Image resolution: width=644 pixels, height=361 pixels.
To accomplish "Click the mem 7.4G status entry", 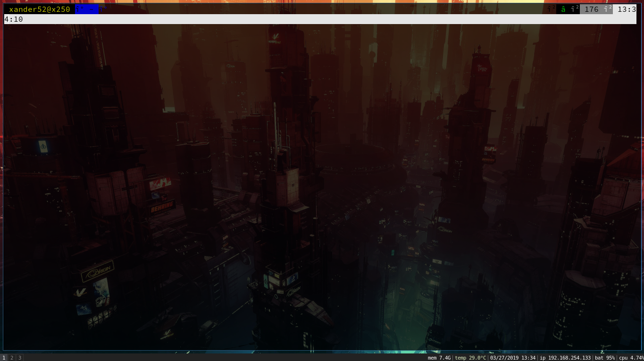I will click(439, 358).
